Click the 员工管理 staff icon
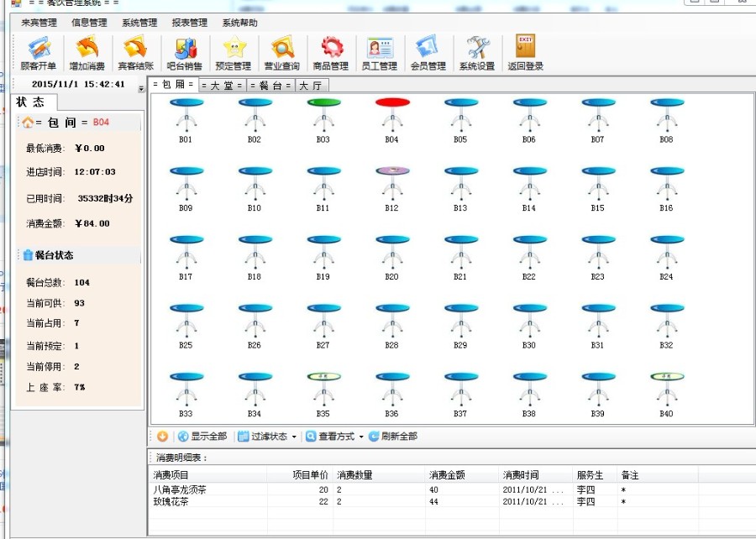 (379, 52)
